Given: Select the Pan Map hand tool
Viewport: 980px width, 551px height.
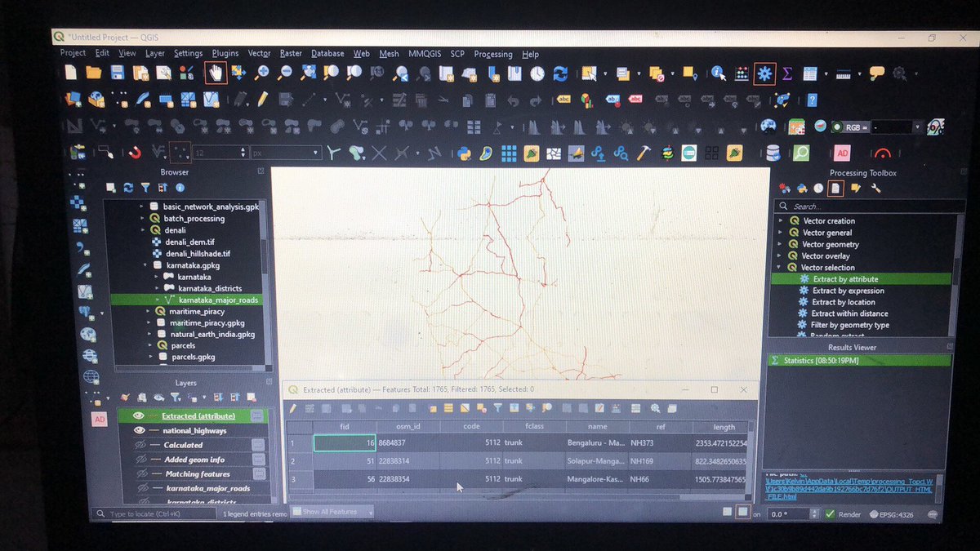Looking at the screenshot, I should 216,73.
